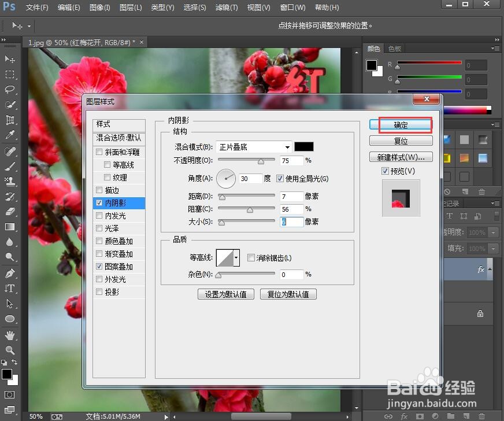Viewport: 504px width, 421px height.
Task: Click the black shadow color swatch
Action: 304,147
